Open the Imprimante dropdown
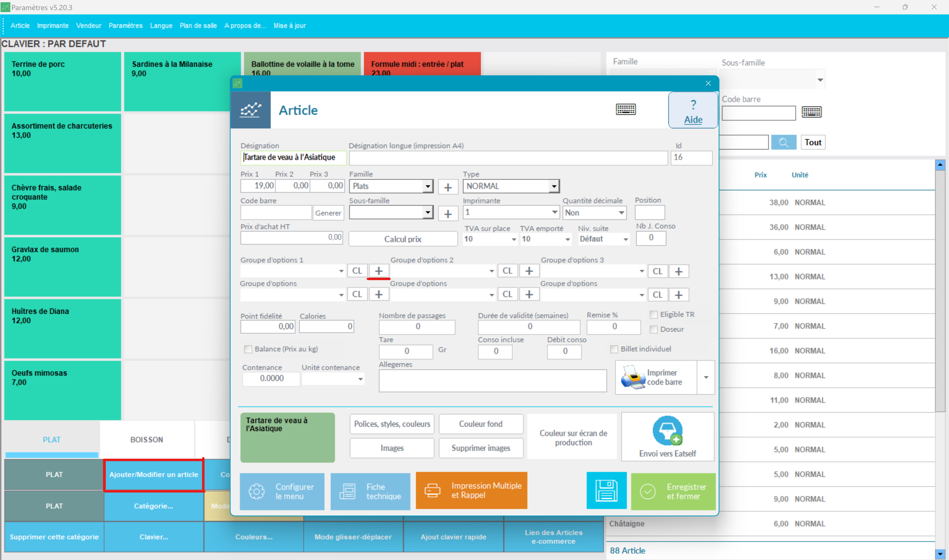Viewport: 949px width, 560px height. [x=511, y=212]
